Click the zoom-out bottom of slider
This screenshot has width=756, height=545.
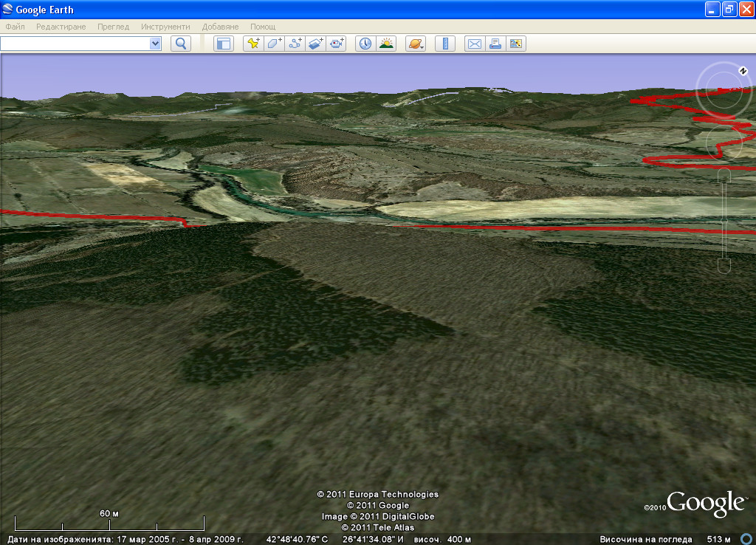coord(724,267)
